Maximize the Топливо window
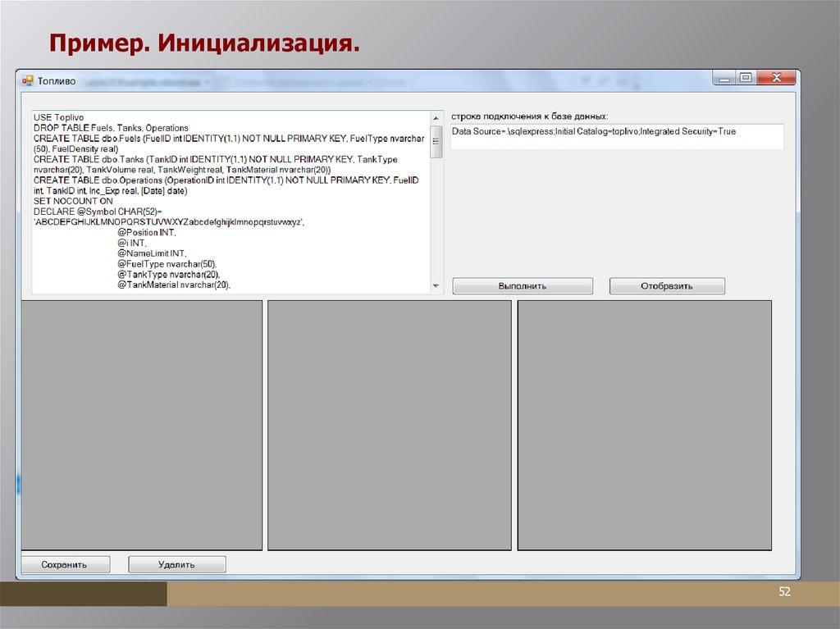This screenshot has height=629, width=840. coord(745,78)
